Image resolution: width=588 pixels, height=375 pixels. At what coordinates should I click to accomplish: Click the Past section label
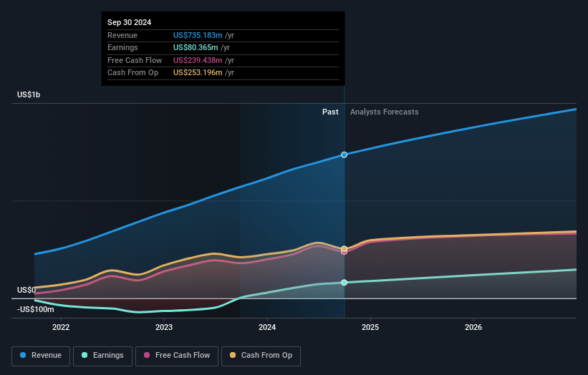pyautogui.click(x=330, y=112)
